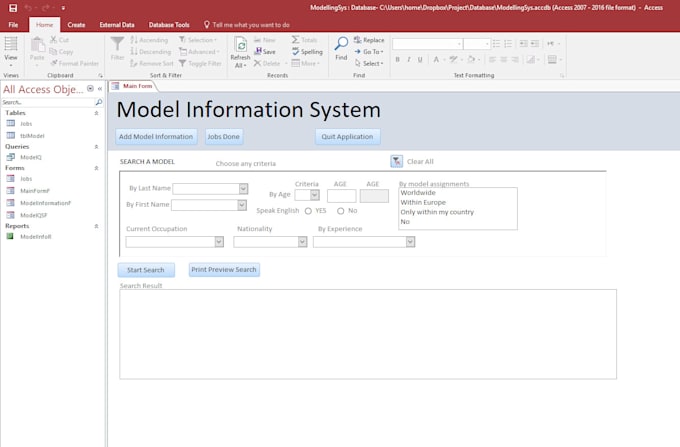Click the Jobs Done button
680x447 pixels.
[x=224, y=137]
